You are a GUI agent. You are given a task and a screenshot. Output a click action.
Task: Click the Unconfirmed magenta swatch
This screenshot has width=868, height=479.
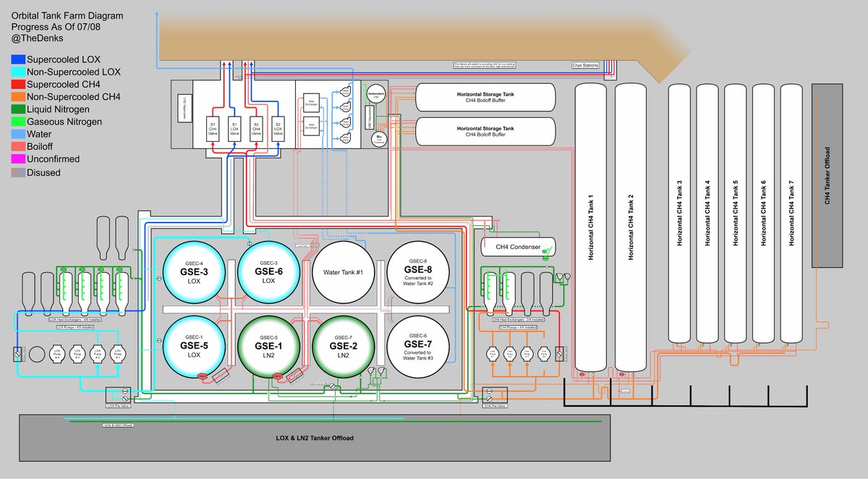[x=17, y=158]
